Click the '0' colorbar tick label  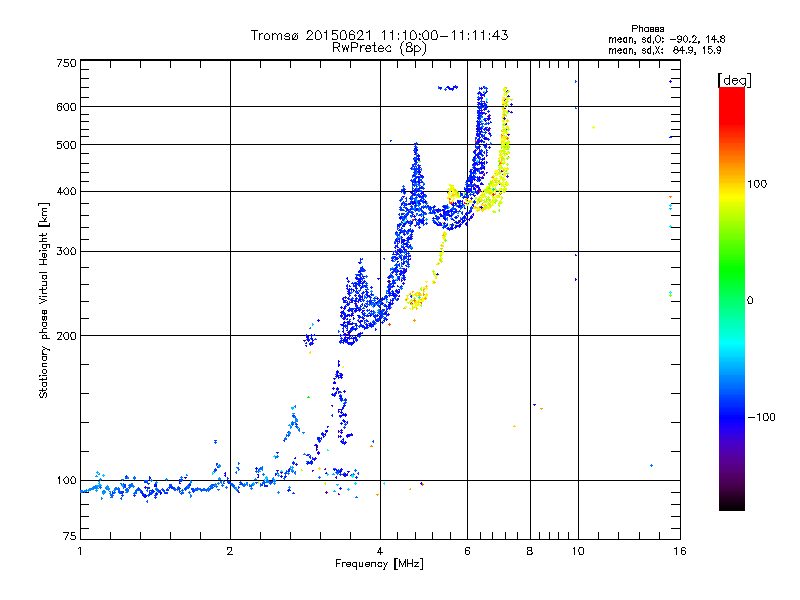point(750,301)
